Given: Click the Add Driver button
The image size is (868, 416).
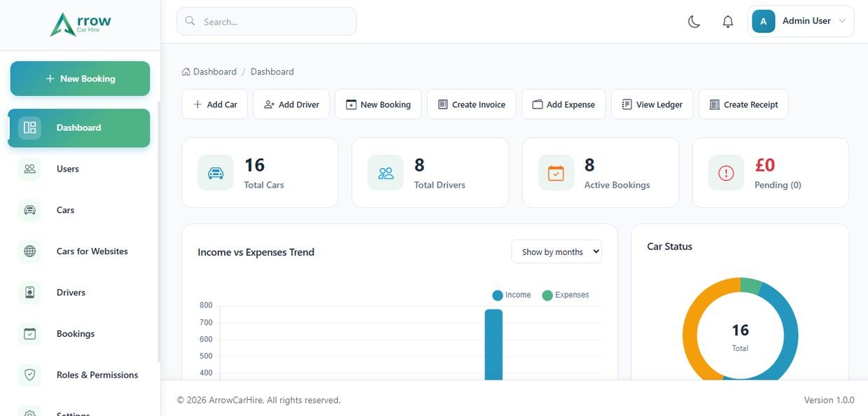Looking at the screenshot, I should 291,104.
